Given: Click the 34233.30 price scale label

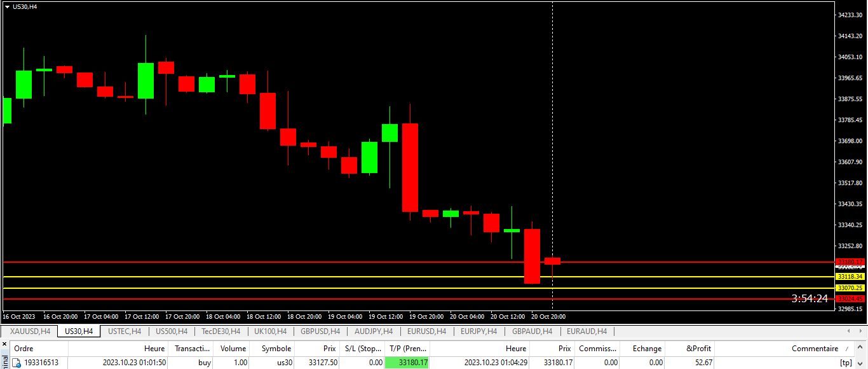Looking at the screenshot, I should click(851, 15).
